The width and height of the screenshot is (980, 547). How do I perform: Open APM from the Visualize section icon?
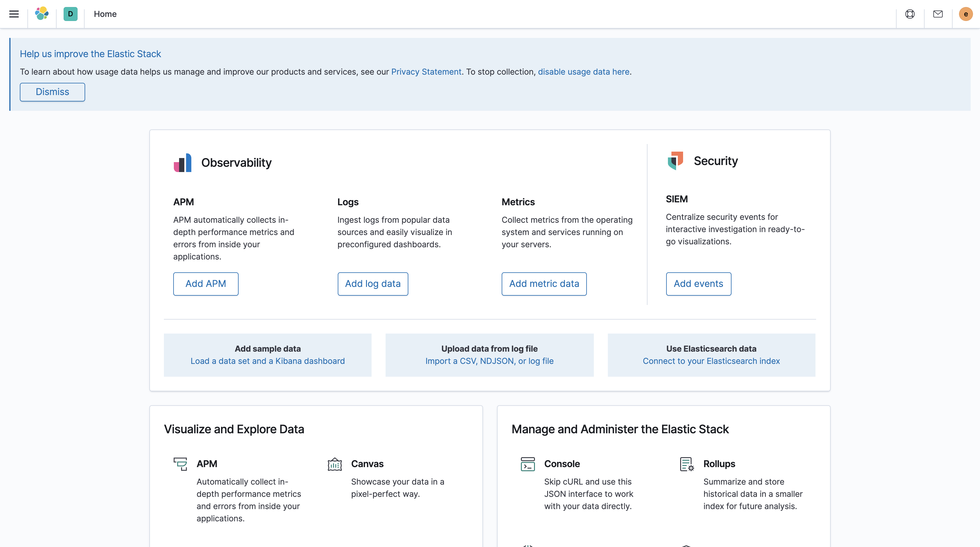coord(180,464)
